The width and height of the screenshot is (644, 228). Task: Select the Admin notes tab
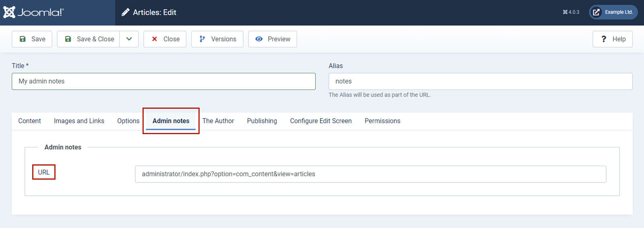click(x=171, y=121)
